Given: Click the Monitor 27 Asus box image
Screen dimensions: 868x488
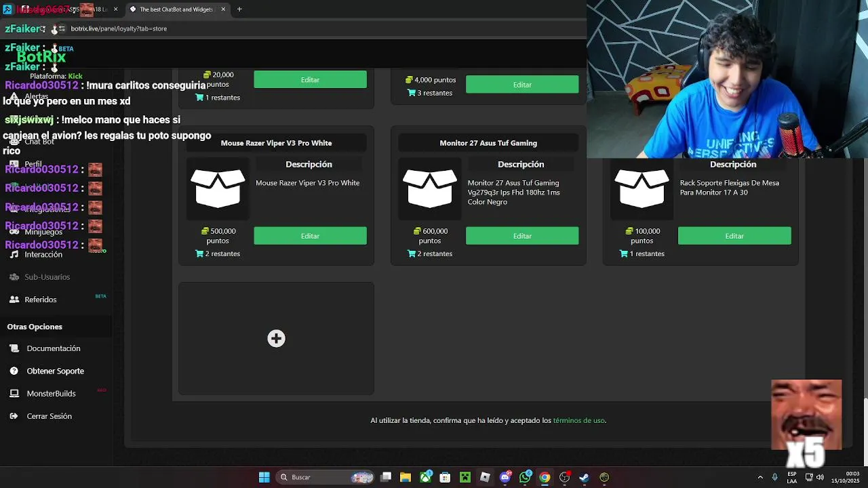Looking at the screenshot, I should click(x=429, y=188).
